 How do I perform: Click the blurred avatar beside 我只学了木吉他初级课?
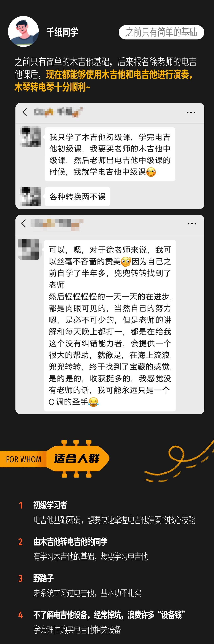coord(30,136)
